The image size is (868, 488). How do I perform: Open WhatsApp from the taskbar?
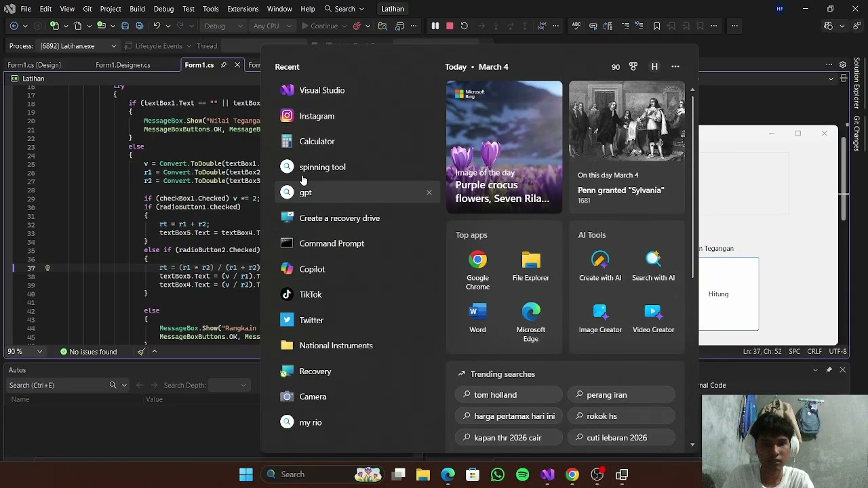click(498, 474)
